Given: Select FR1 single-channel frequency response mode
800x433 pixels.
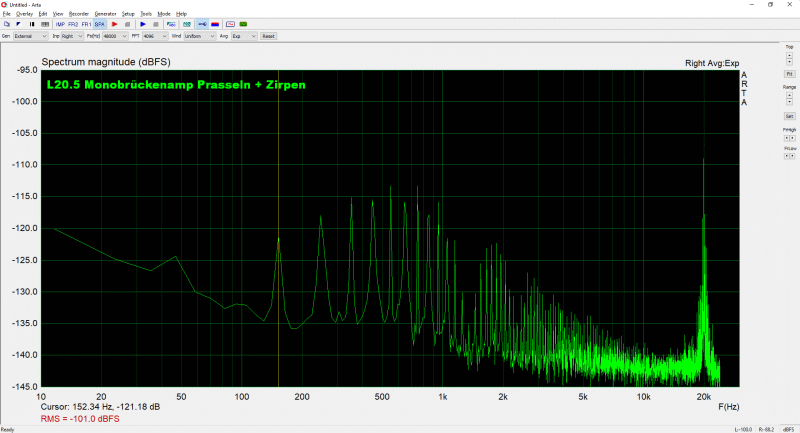Looking at the screenshot, I should [86, 23].
